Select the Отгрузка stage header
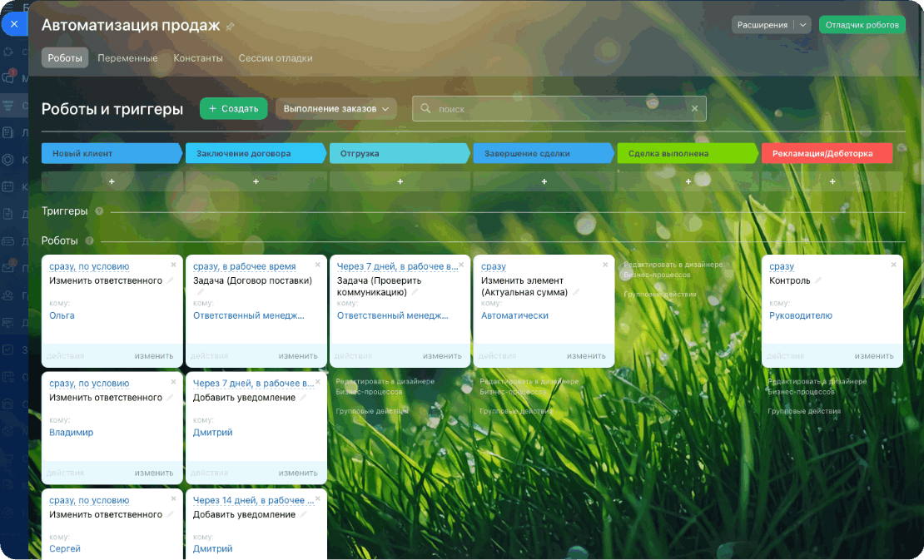 click(400, 154)
